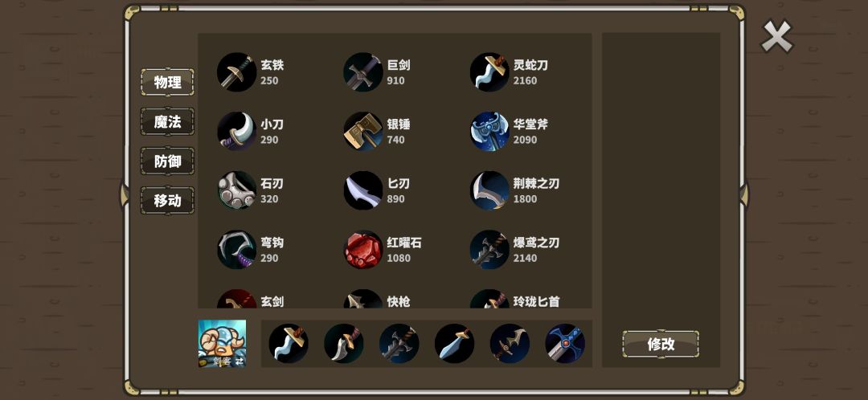868x400 pixels.
Task: Select the 玄铁 pickaxe item icon
Action: coord(237,72)
